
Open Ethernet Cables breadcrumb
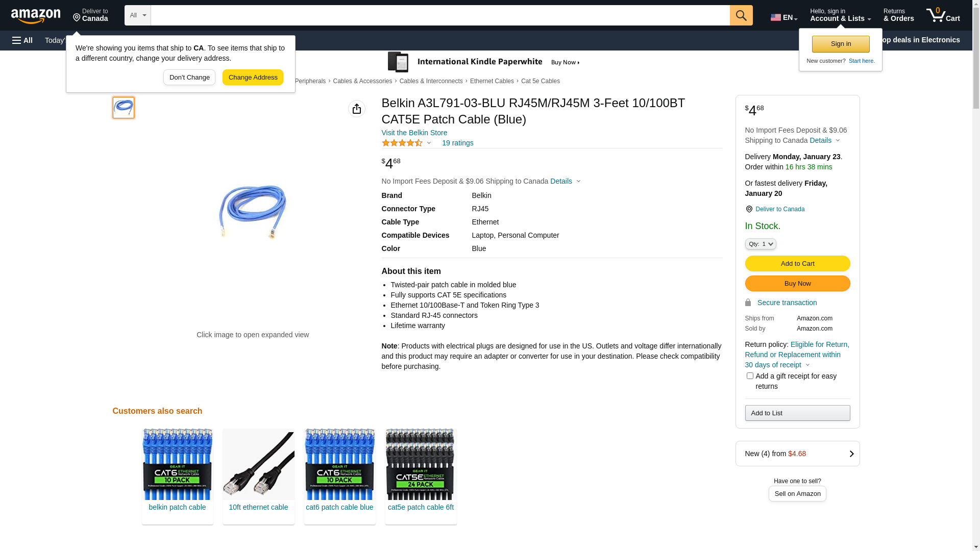pos(492,81)
